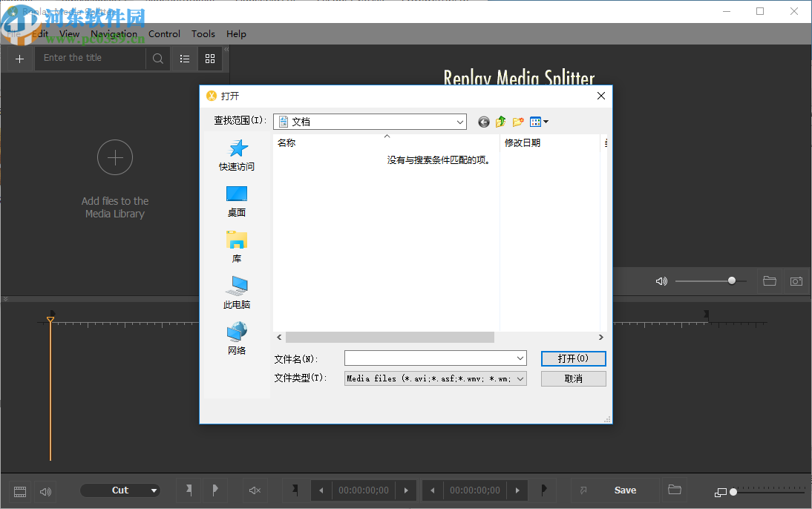Click the Up One Level folder icon

(501, 122)
